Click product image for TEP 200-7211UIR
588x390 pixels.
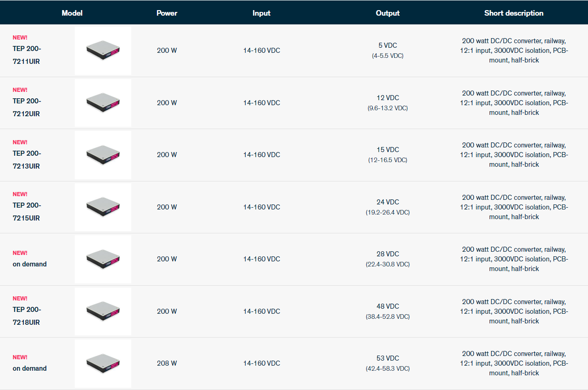coord(103,51)
